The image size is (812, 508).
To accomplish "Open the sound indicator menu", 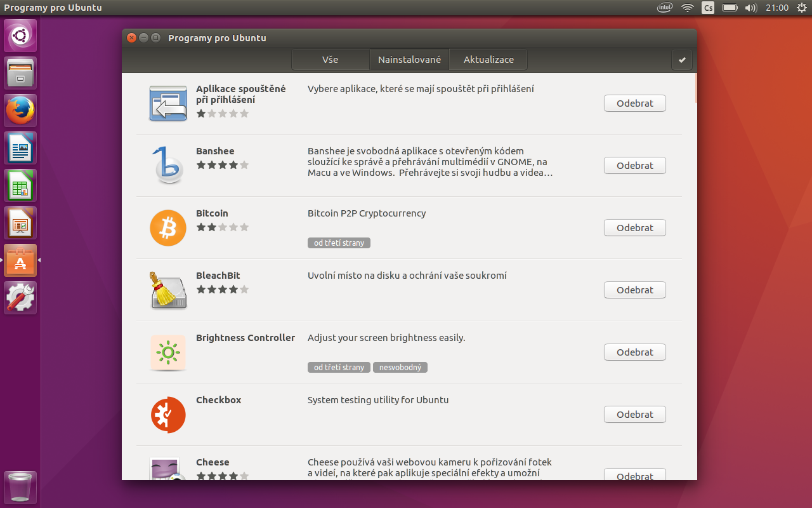I will click(750, 8).
